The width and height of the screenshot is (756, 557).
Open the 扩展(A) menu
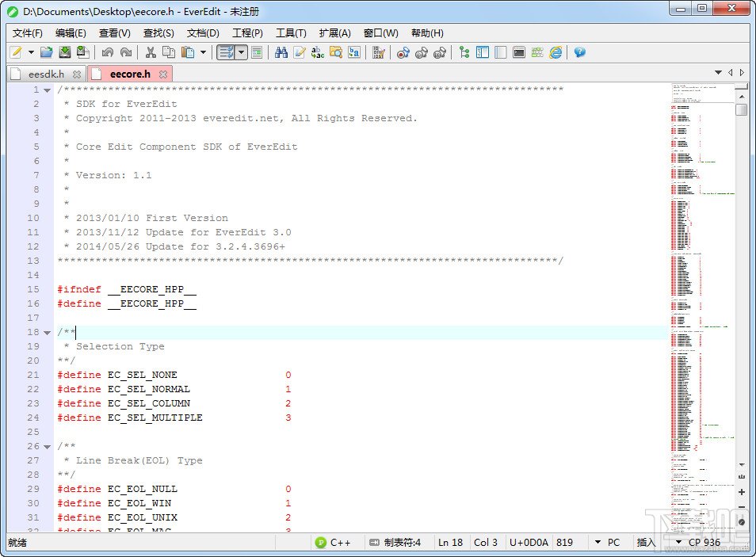tap(334, 32)
